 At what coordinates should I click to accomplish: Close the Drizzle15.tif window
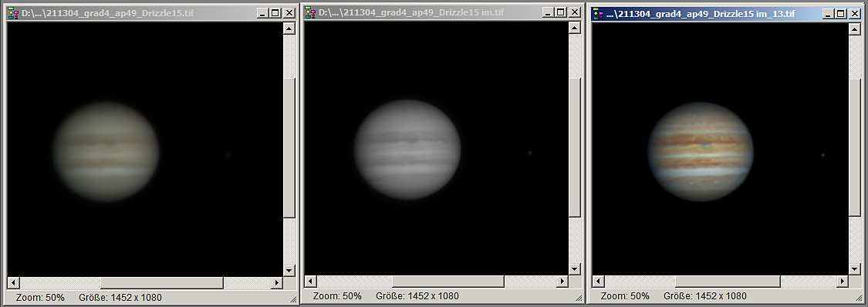289,12
